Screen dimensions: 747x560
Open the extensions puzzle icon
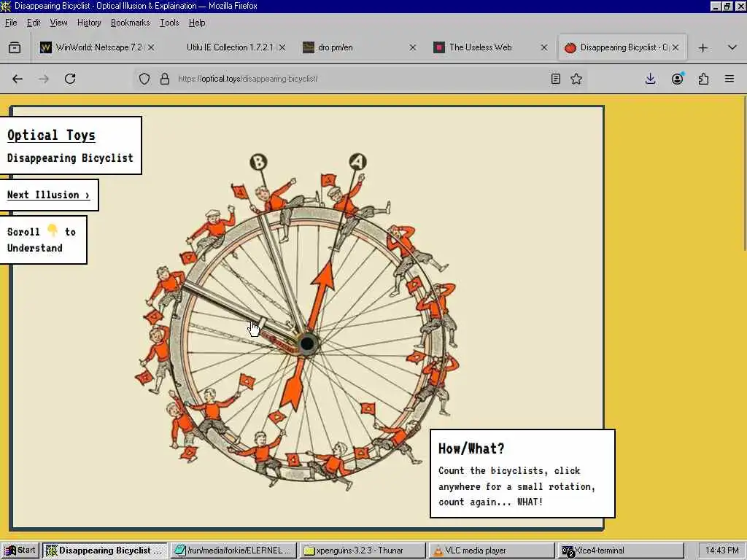[x=703, y=79]
